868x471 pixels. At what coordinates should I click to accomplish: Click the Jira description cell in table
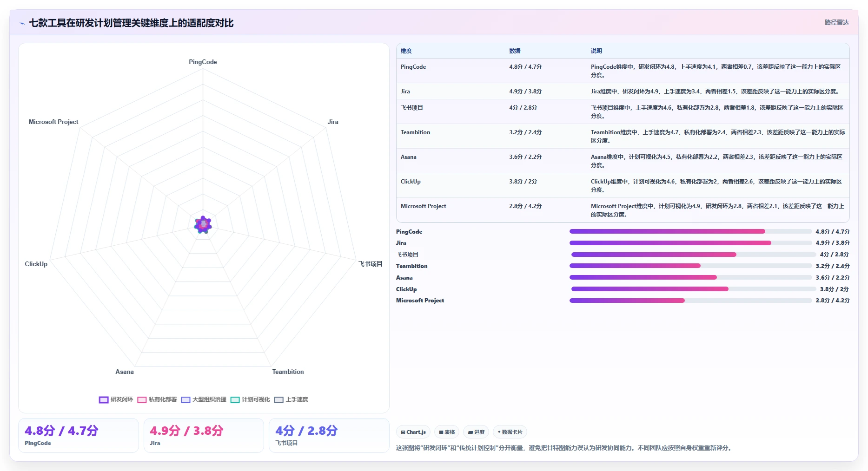click(x=716, y=92)
